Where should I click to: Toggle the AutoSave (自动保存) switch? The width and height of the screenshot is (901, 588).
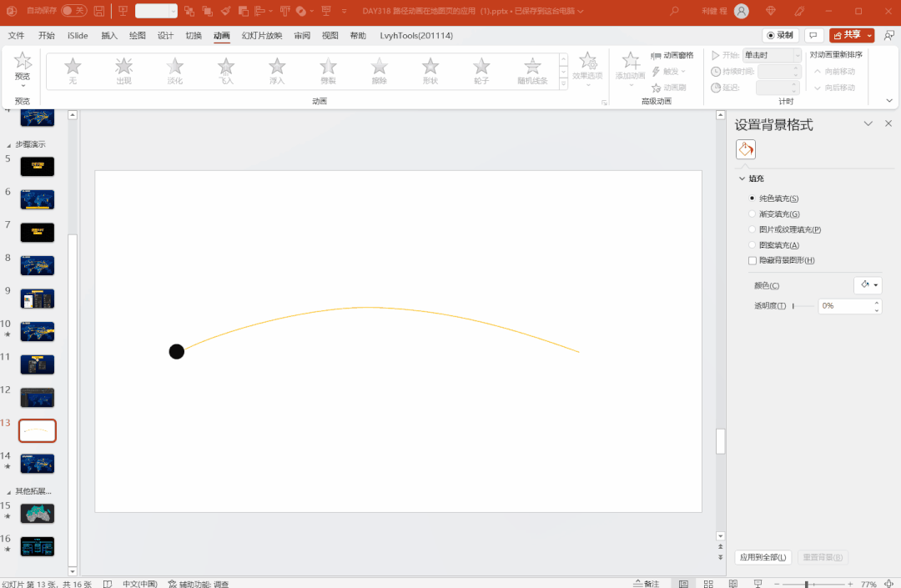(x=74, y=11)
